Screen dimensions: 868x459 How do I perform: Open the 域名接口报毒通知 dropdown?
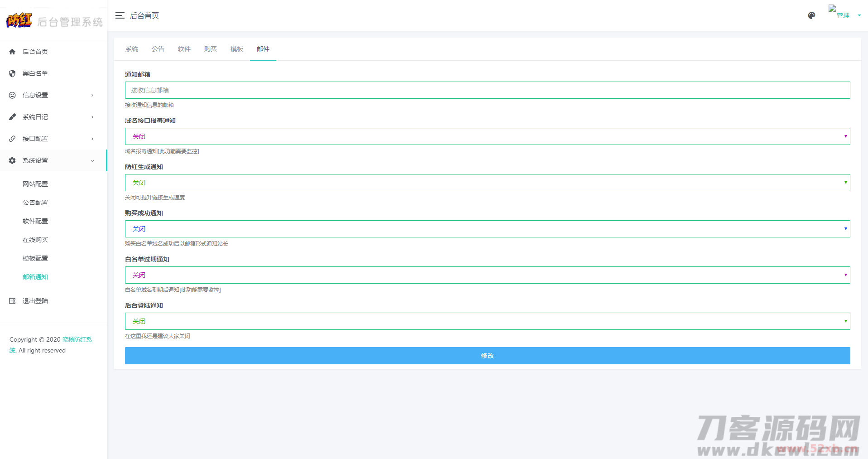(x=487, y=136)
